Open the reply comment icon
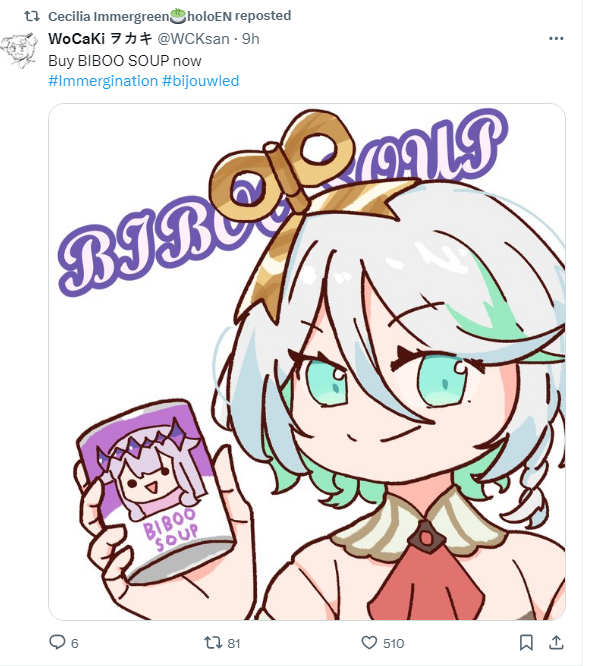This screenshot has width=589, height=666. point(57,642)
